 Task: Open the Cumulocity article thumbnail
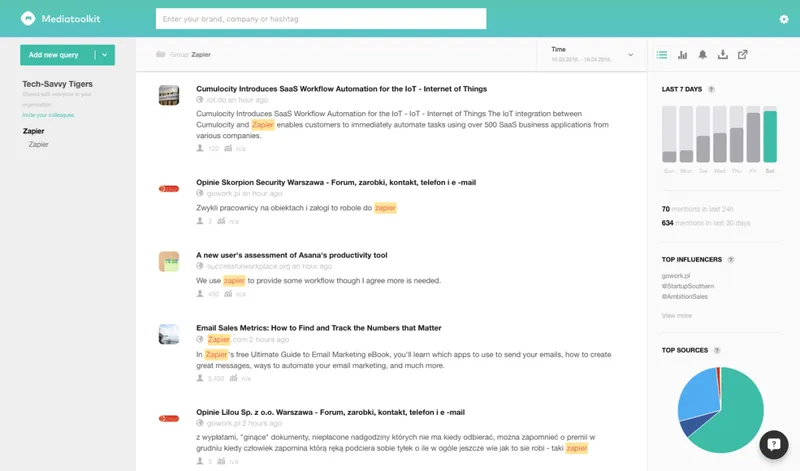coord(169,95)
